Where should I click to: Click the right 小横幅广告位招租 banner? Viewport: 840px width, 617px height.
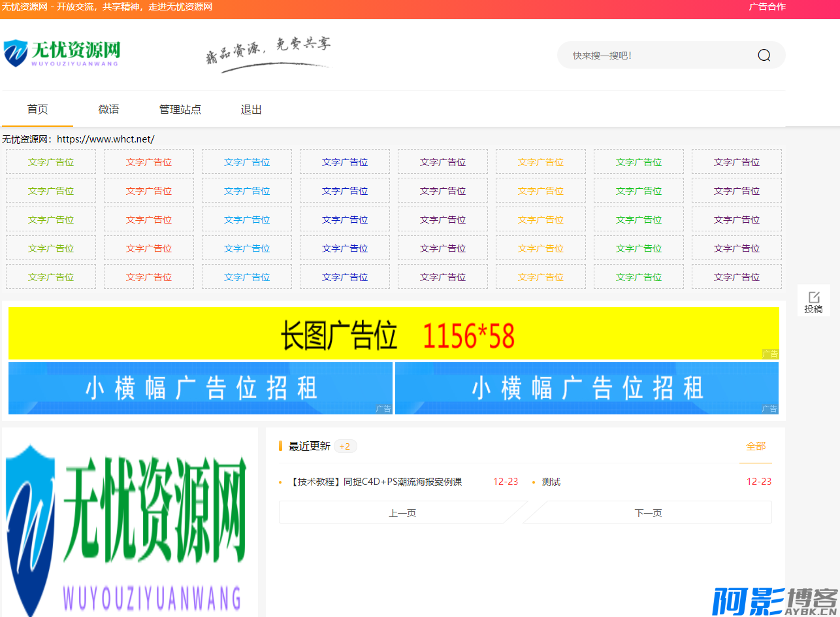point(587,388)
